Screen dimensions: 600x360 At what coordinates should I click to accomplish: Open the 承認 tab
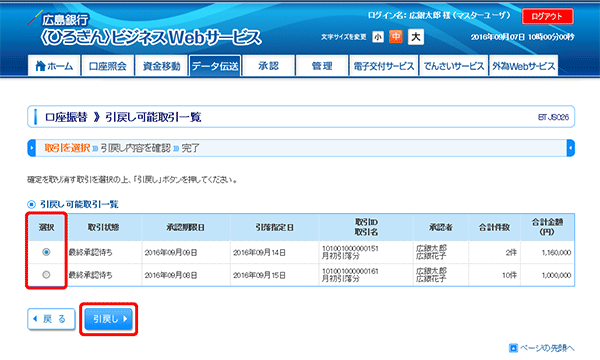pyautogui.click(x=268, y=66)
